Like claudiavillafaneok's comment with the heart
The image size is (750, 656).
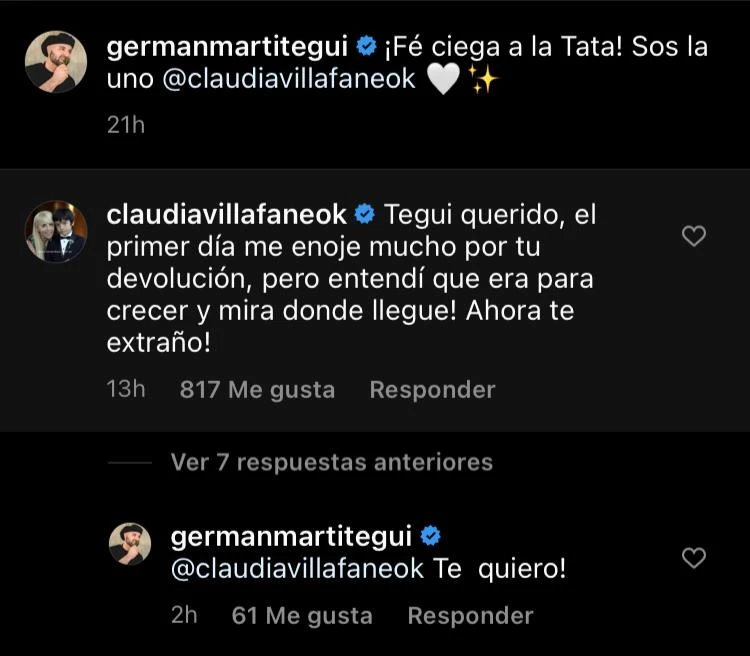pyautogui.click(x=693, y=236)
